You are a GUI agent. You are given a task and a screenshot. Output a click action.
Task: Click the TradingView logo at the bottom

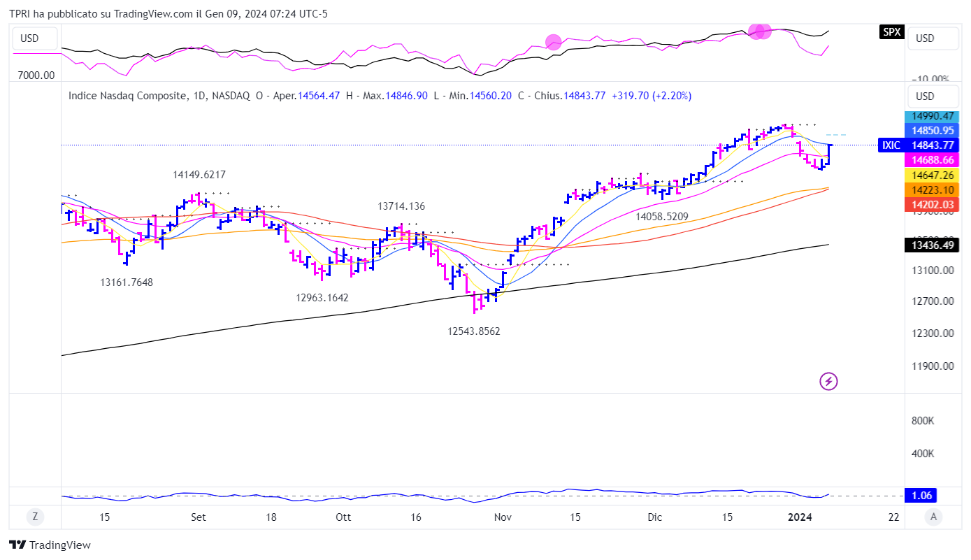point(50,545)
